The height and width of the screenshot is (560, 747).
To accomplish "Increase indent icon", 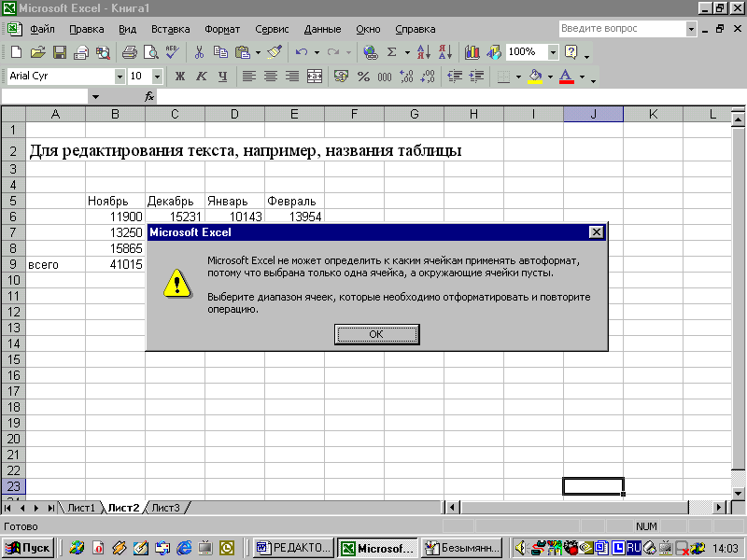I will (476, 76).
